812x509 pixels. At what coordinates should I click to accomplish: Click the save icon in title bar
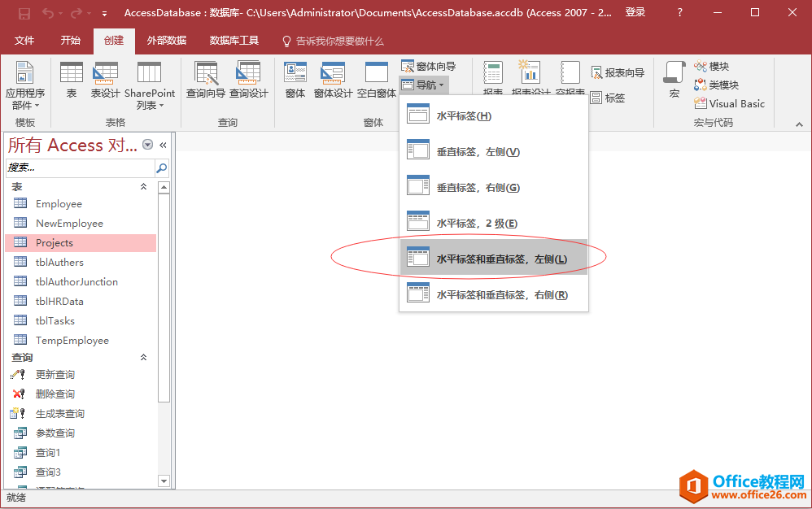pyautogui.click(x=24, y=13)
